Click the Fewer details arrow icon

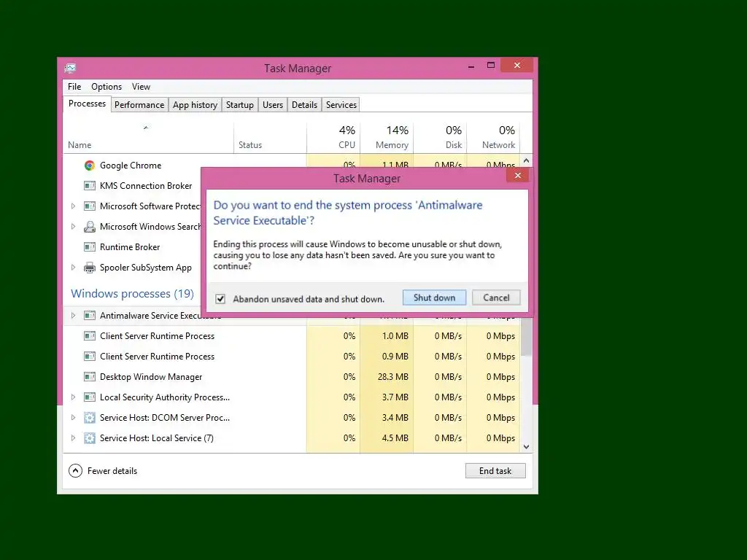click(x=75, y=471)
